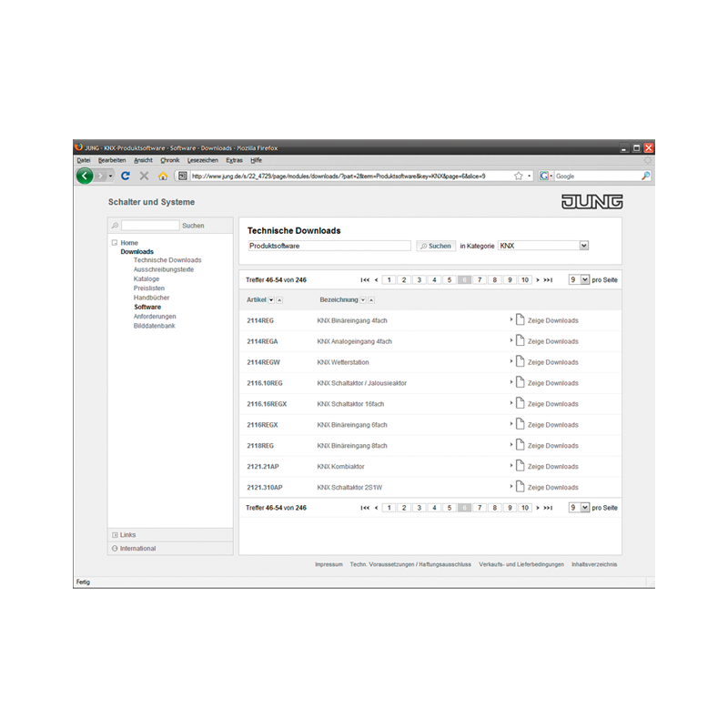This screenshot has height=728, width=728.
Task: Go to results page 7 in top pager
Action: click(480, 280)
